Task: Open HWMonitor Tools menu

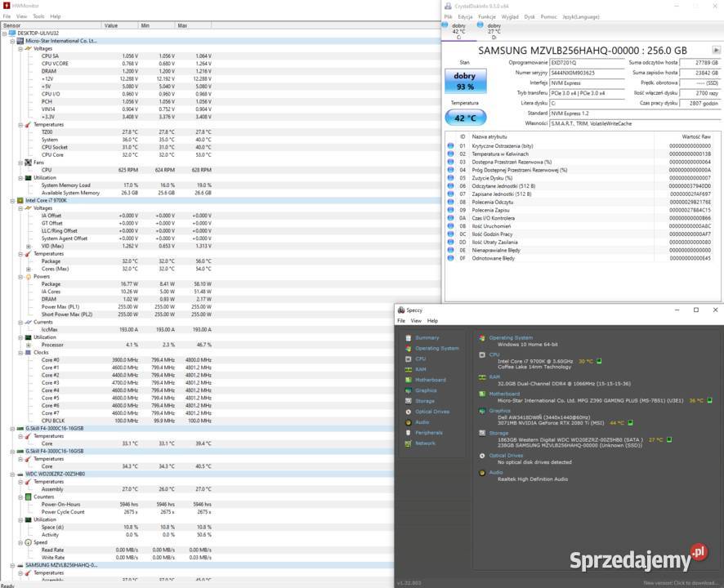Action: point(38,16)
